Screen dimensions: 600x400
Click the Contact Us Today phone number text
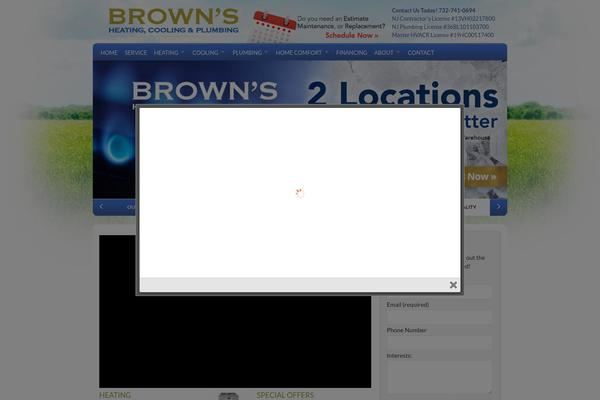[x=434, y=10]
